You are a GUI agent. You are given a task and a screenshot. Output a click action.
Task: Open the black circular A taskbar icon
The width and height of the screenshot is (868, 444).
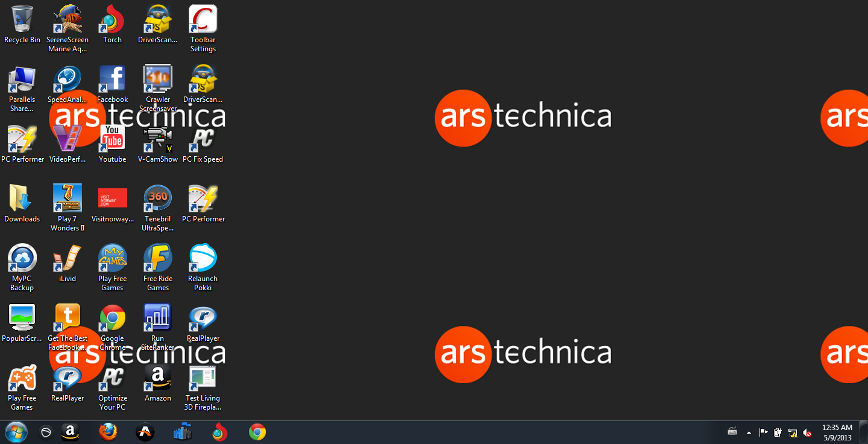(145, 433)
